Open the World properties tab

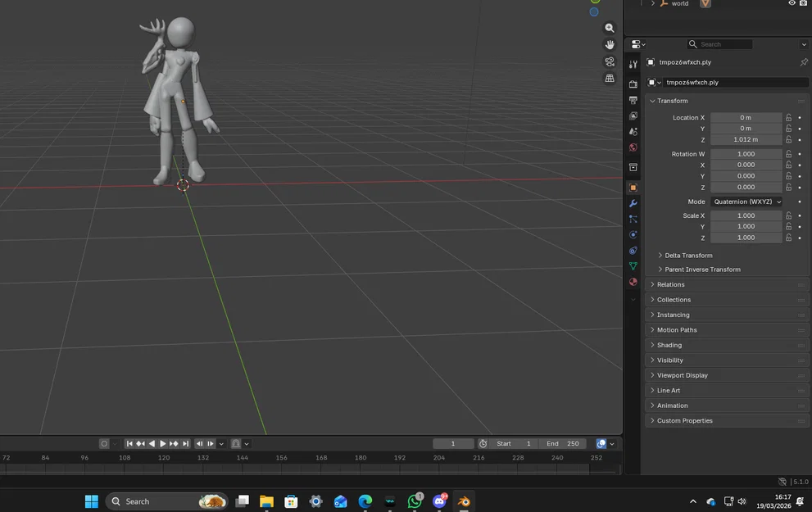pyautogui.click(x=633, y=147)
